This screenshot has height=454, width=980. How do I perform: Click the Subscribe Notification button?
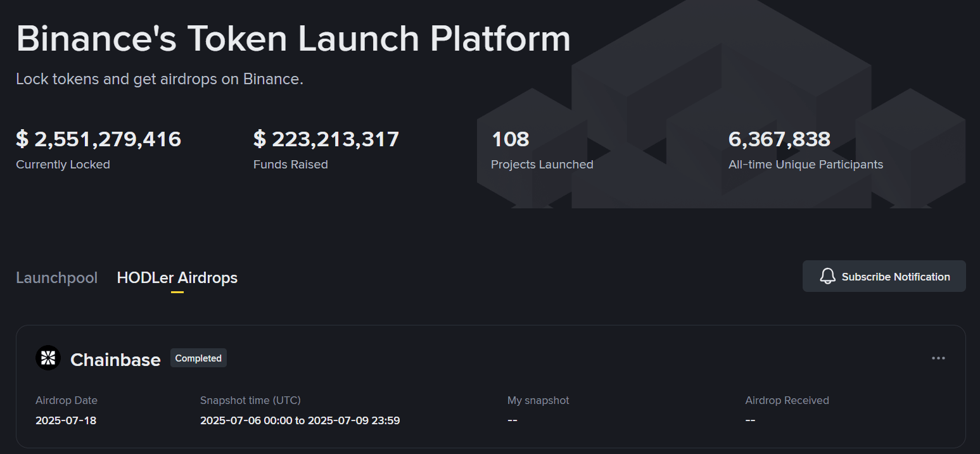pos(884,276)
